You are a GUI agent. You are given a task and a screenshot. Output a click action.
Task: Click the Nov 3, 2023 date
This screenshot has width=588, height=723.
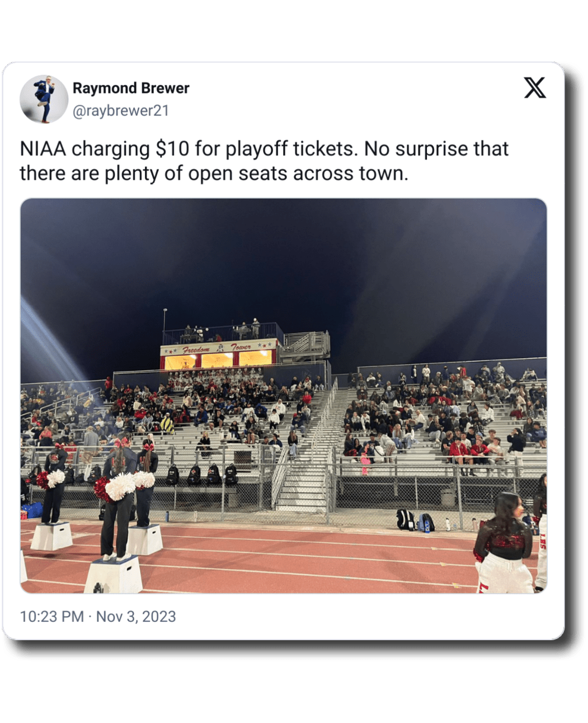pos(136,616)
